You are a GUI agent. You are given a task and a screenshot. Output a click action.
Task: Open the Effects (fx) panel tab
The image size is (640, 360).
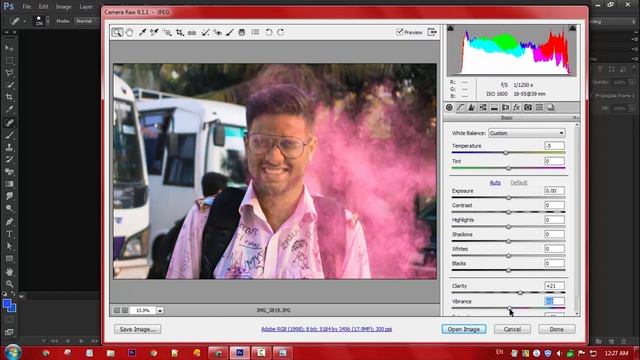(516, 107)
